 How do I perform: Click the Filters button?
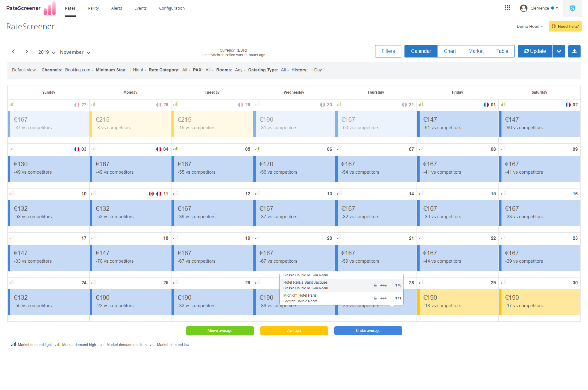tap(388, 51)
